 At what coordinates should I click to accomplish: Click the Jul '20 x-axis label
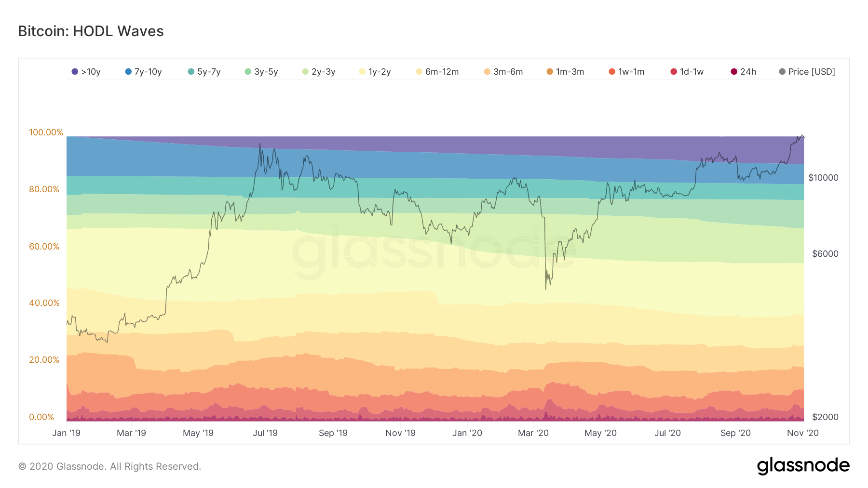(667, 433)
